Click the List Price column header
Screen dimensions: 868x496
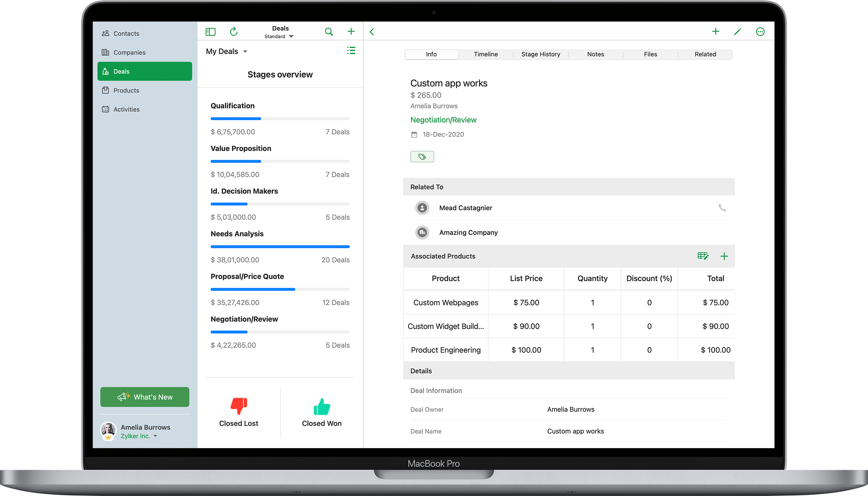[526, 278]
